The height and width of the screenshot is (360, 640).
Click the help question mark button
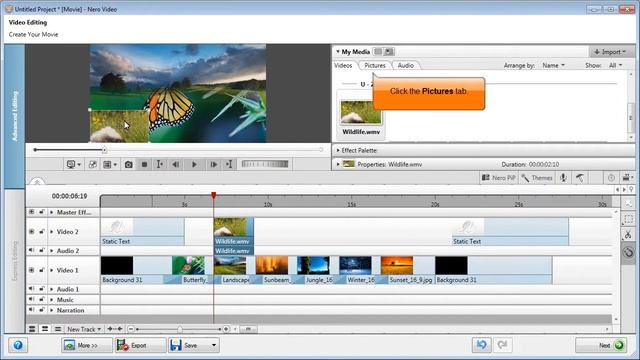[x=18, y=345]
